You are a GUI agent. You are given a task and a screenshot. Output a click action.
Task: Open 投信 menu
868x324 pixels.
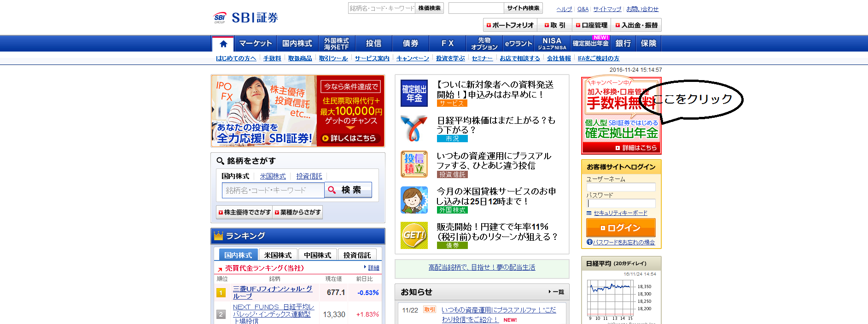pos(373,44)
